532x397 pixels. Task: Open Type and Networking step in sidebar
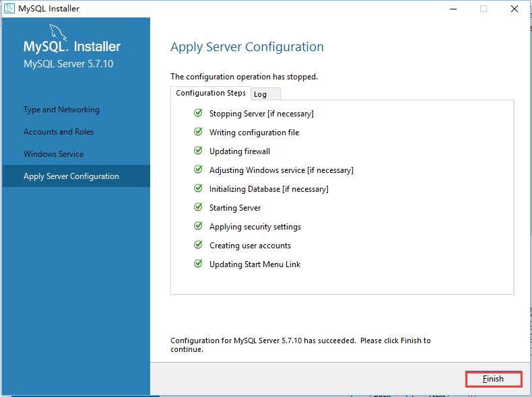(x=61, y=110)
